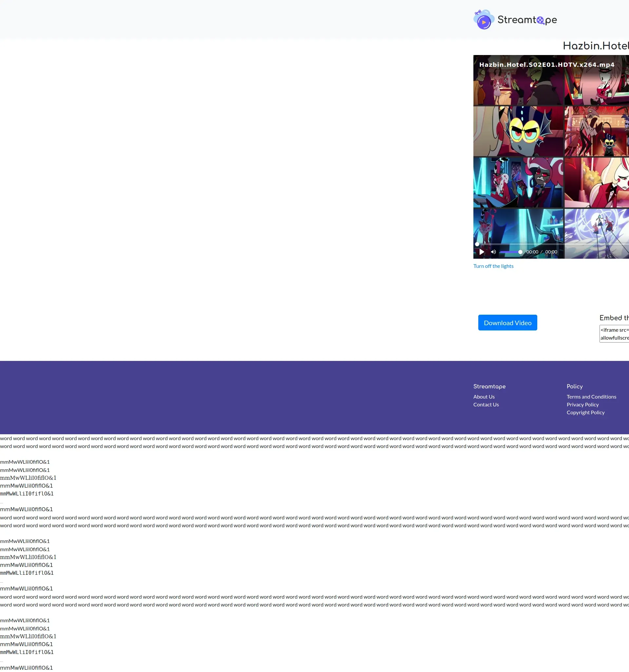Image resolution: width=629 pixels, height=672 pixels.
Task: Mute the video volume speaker icon
Action: coord(493,252)
